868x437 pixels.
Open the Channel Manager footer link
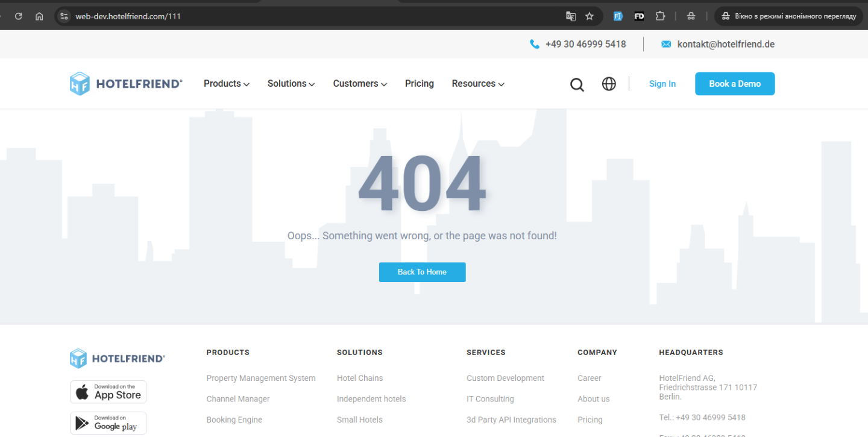click(238, 399)
